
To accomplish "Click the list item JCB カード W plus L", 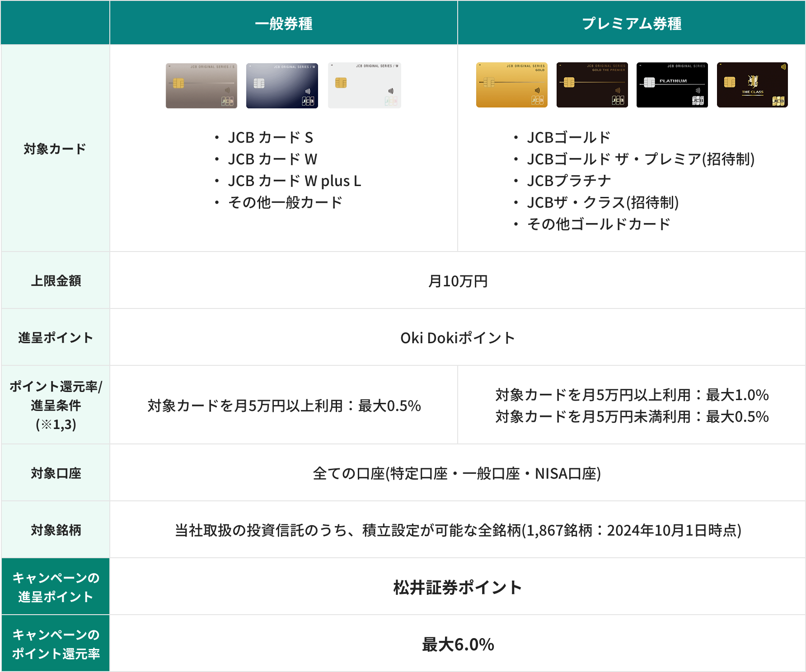I will (x=294, y=181).
